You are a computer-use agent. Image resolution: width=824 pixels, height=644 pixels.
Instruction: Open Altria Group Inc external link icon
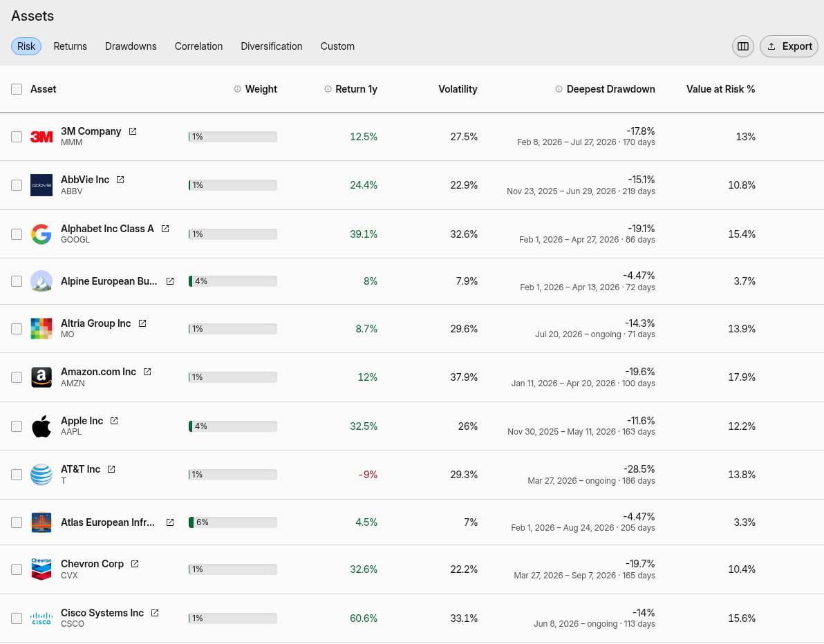pyautogui.click(x=142, y=323)
